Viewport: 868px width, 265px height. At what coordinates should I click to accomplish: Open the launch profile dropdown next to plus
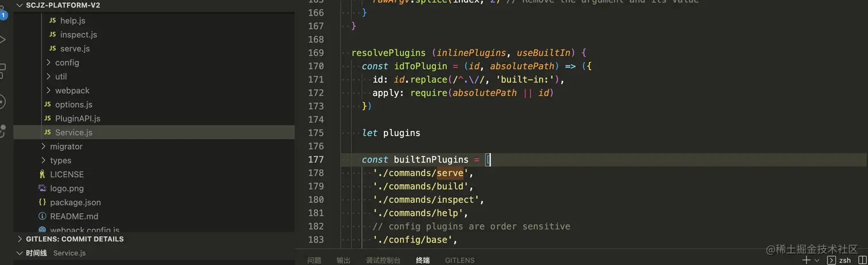[817, 260]
